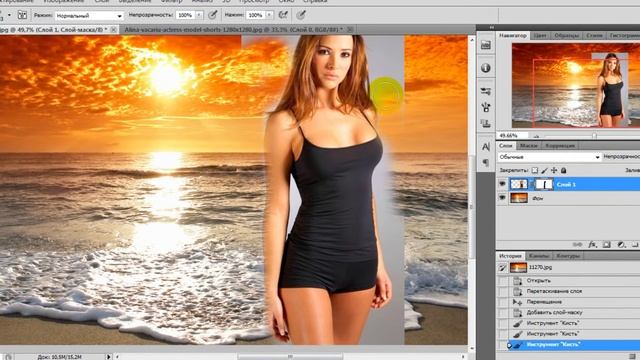Select the Слой 1 layer image thumbnail

tap(519, 184)
